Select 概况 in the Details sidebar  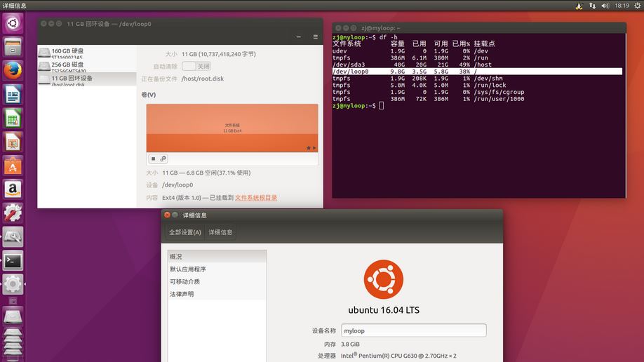217,256
